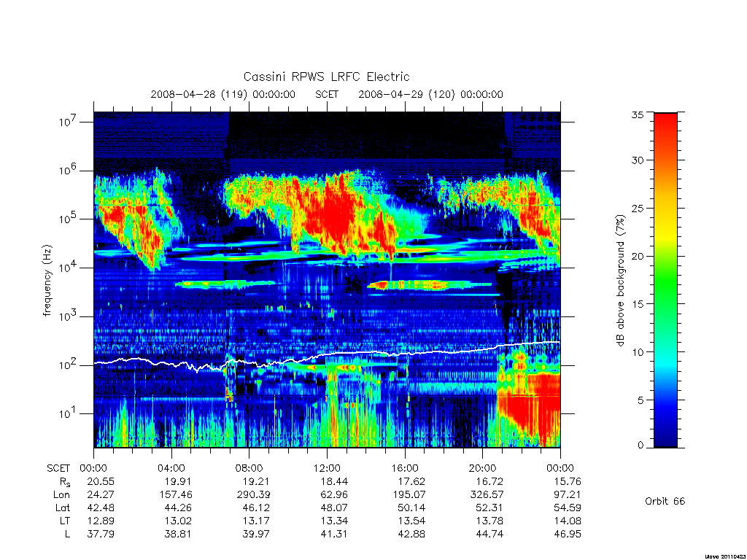747x560 pixels.
Task: Click the L value '46.95'
Action: pyautogui.click(x=568, y=534)
